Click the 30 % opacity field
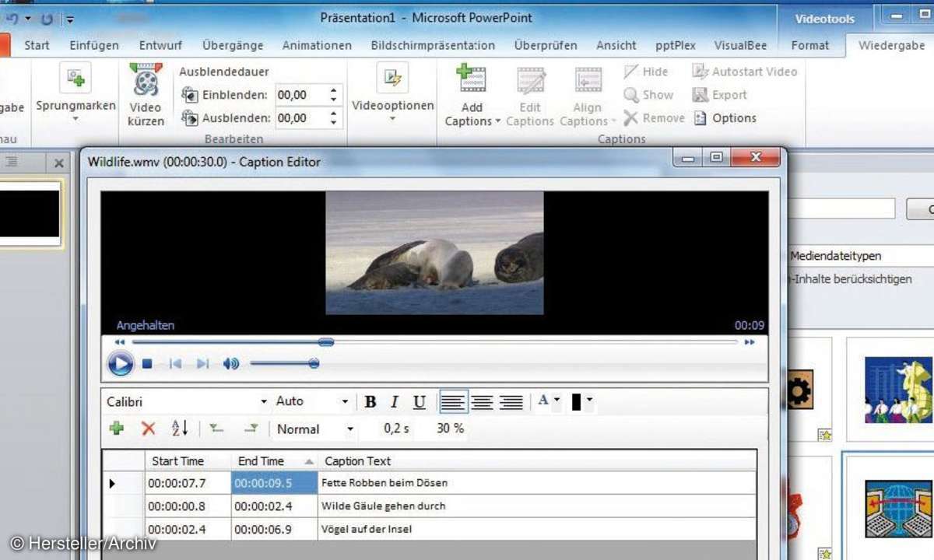 tap(450, 429)
